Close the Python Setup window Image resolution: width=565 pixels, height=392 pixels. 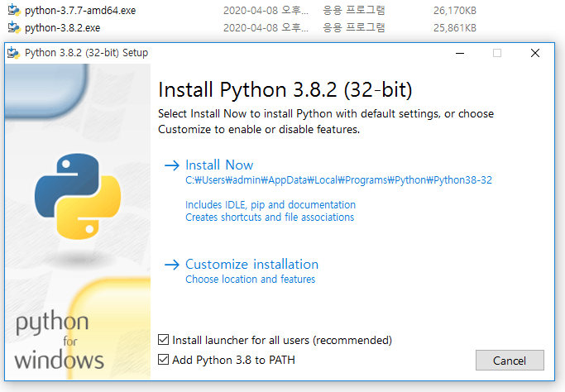click(x=535, y=53)
